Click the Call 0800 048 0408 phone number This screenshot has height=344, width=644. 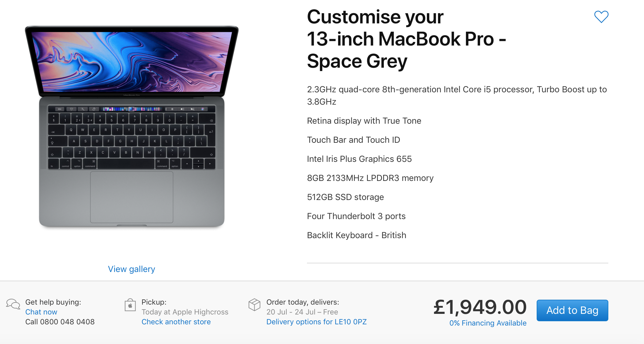coord(60,322)
